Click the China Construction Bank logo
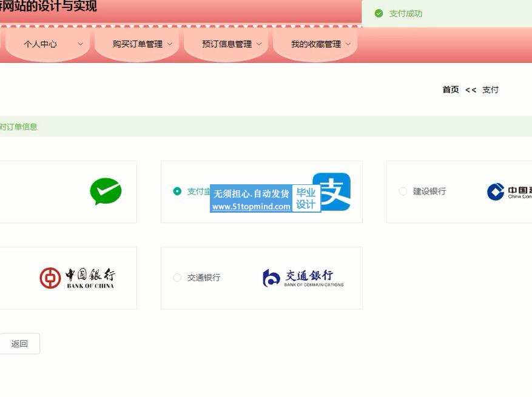 (x=509, y=192)
